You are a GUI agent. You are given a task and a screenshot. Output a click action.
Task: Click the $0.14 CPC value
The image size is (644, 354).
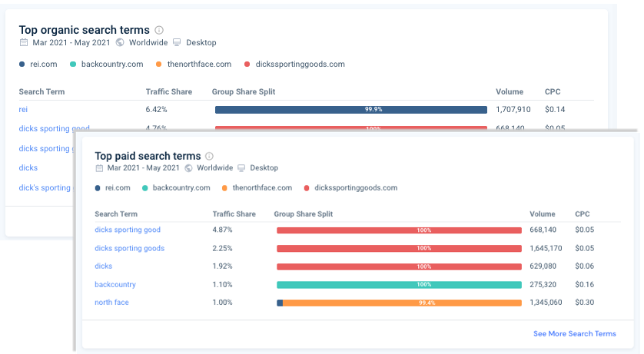(554, 110)
